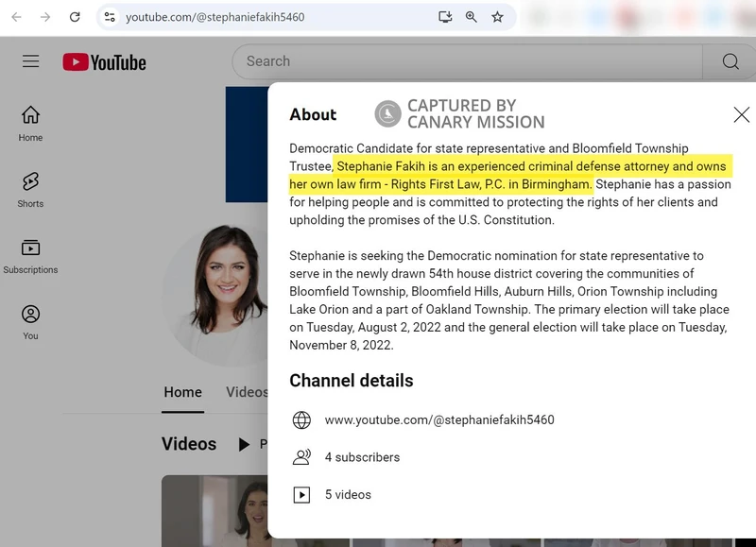
Task: Click the globe icon beside the channel URL
Action: (x=301, y=419)
